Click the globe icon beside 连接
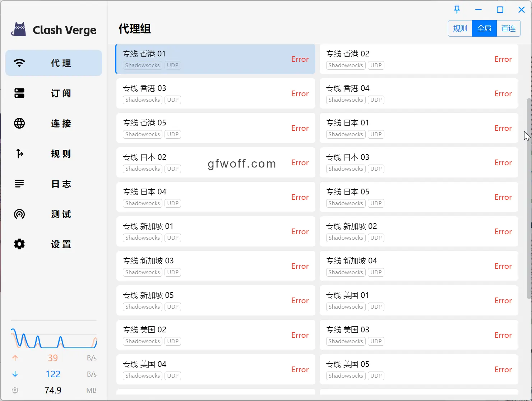The image size is (532, 401). point(19,123)
